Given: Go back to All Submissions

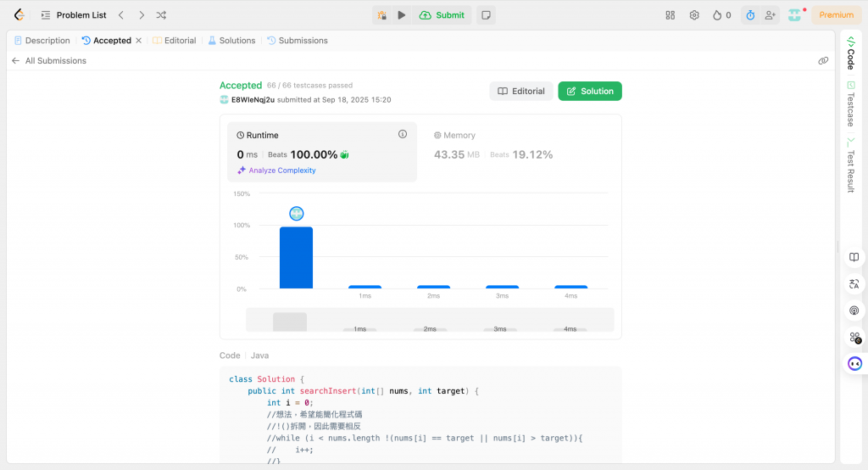Looking at the screenshot, I should tap(48, 61).
